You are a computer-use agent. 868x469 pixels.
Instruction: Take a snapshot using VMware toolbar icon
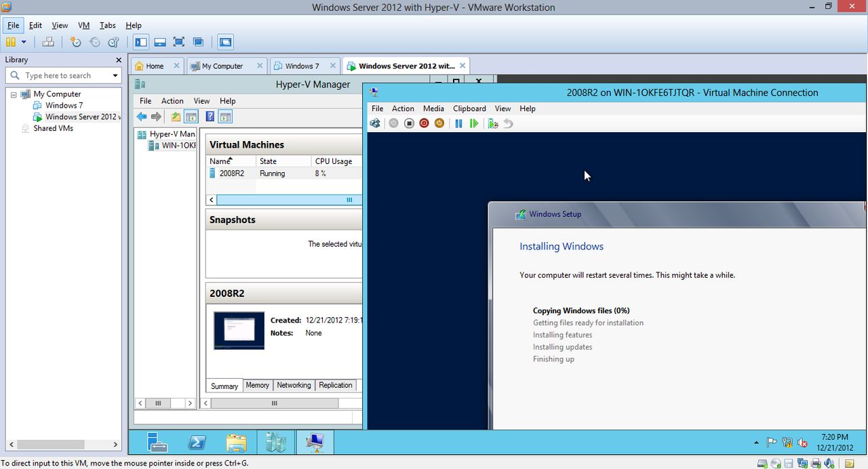click(x=76, y=42)
